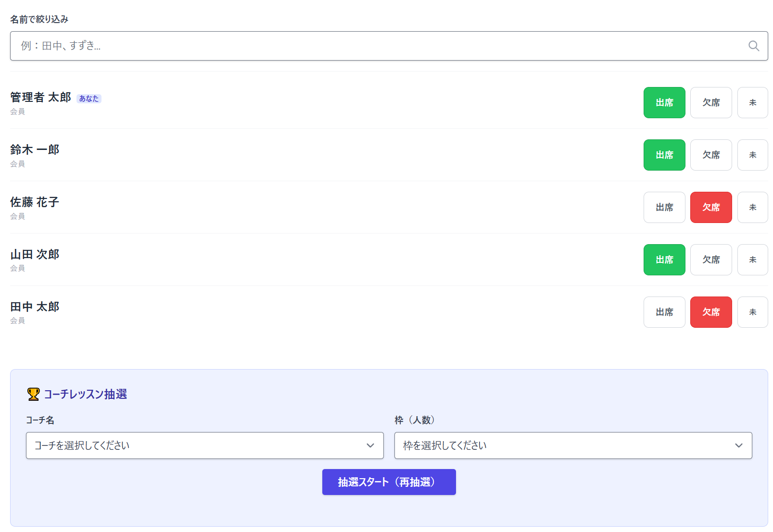Screen dimensions: 773x532
Task: Click the trophy icon beside コーチレッスン抽選
Action: tap(33, 394)
